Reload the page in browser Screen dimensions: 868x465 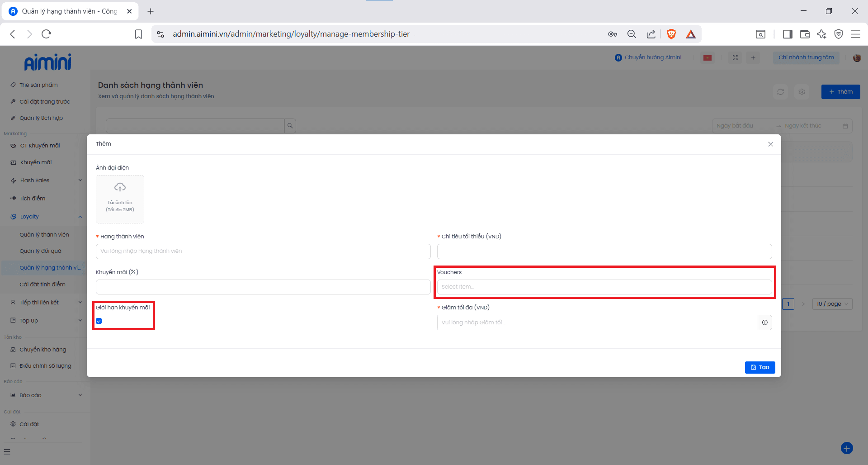pyautogui.click(x=46, y=34)
